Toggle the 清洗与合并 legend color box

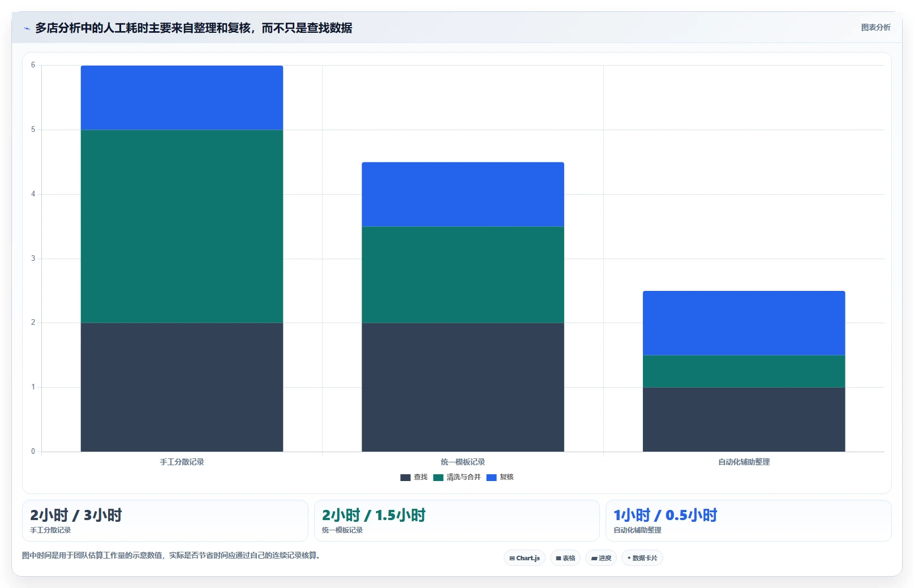pos(438,478)
